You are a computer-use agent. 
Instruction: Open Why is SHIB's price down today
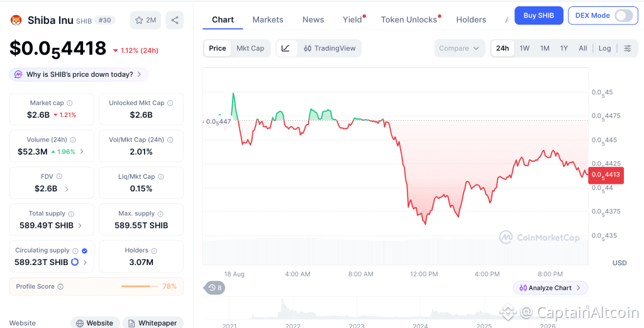79,74
